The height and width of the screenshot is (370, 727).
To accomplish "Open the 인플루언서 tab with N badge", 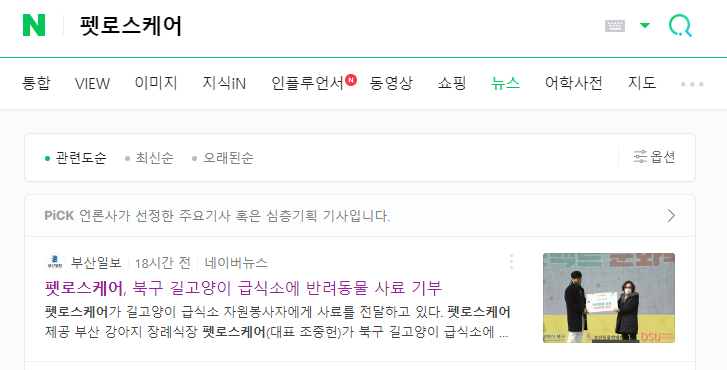I will [313, 83].
